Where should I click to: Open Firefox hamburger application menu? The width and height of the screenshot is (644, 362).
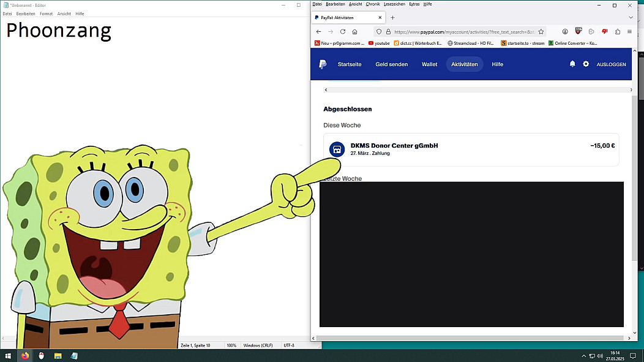(x=629, y=31)
